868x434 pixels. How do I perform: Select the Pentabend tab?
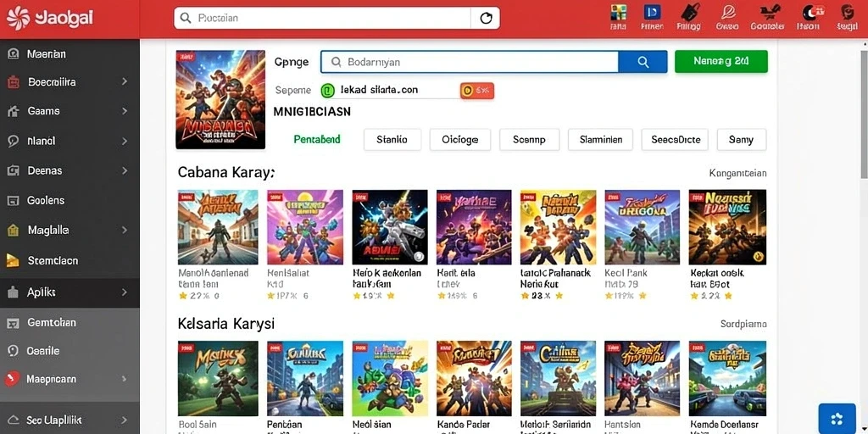317,140
